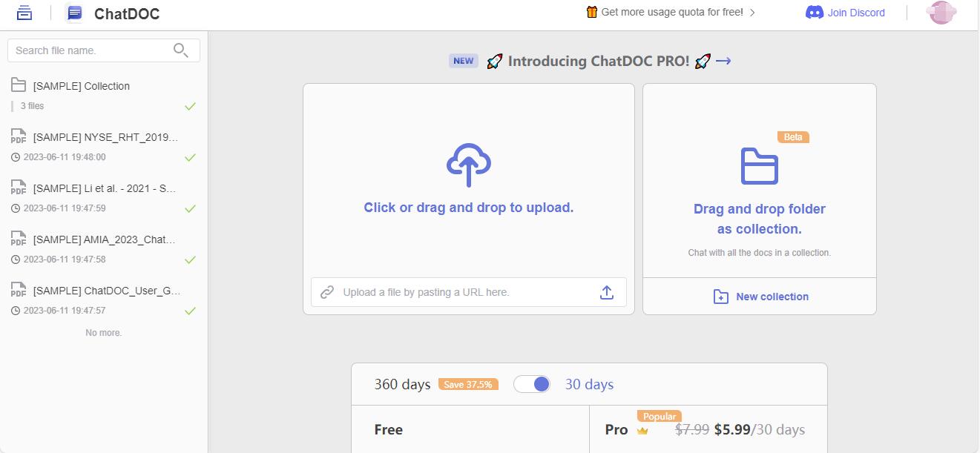Image resolution: width=980 pixels, height=453 pixels.
Task: Open the Discord logo icon
Action: tap(815, 12)
